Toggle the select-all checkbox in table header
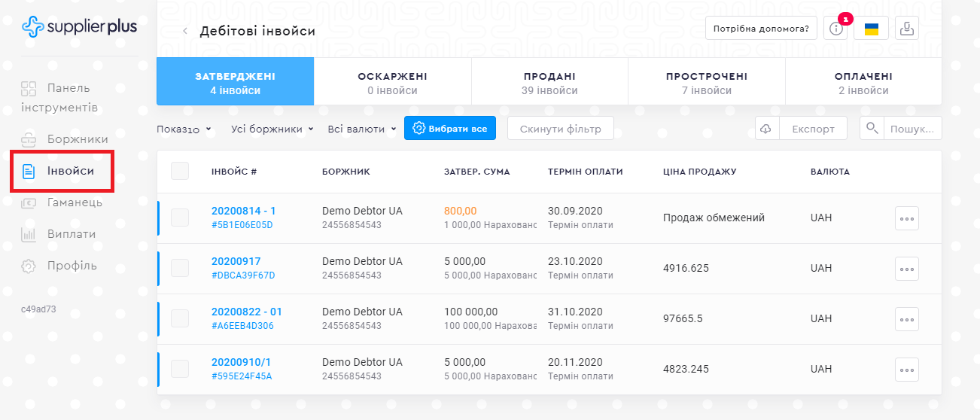 [x=180, y=171]
